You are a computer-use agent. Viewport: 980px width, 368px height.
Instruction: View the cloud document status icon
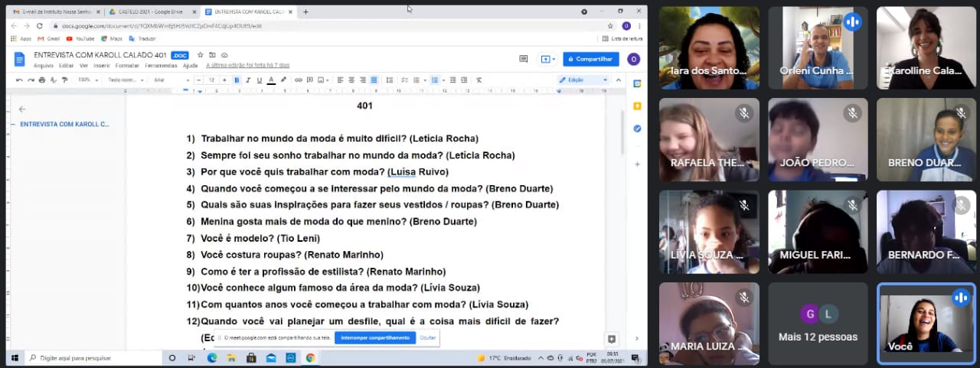click(224, 55)
